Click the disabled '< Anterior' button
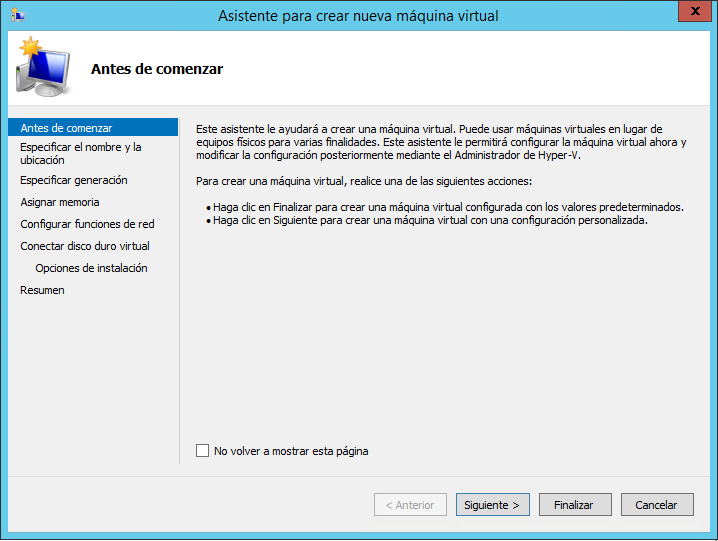The width and height of the screenshot is (718, 541). pyautogui.click(x=410, y=505)
